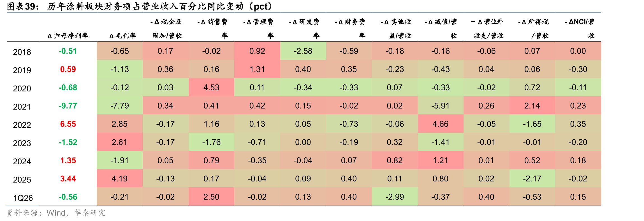Select the 2021 net margin value -9.77

click(x=68, y=106)
